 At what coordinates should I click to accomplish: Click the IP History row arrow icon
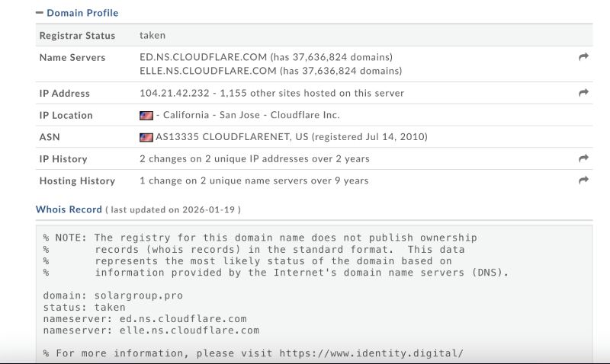click(x=583, y=158)
